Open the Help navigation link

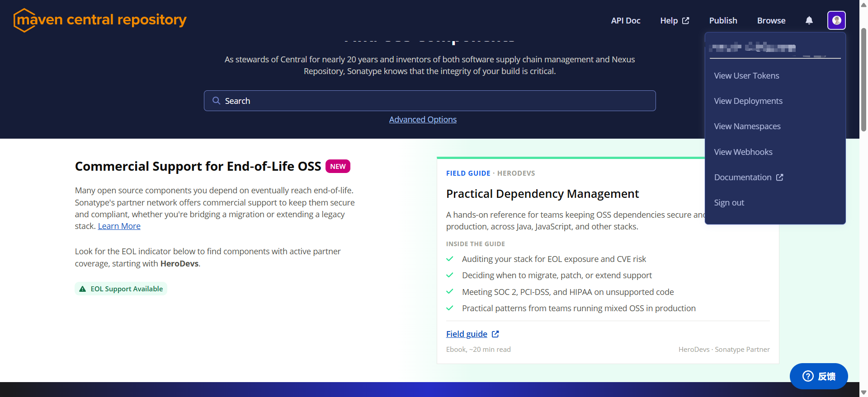tap(675, 20)
